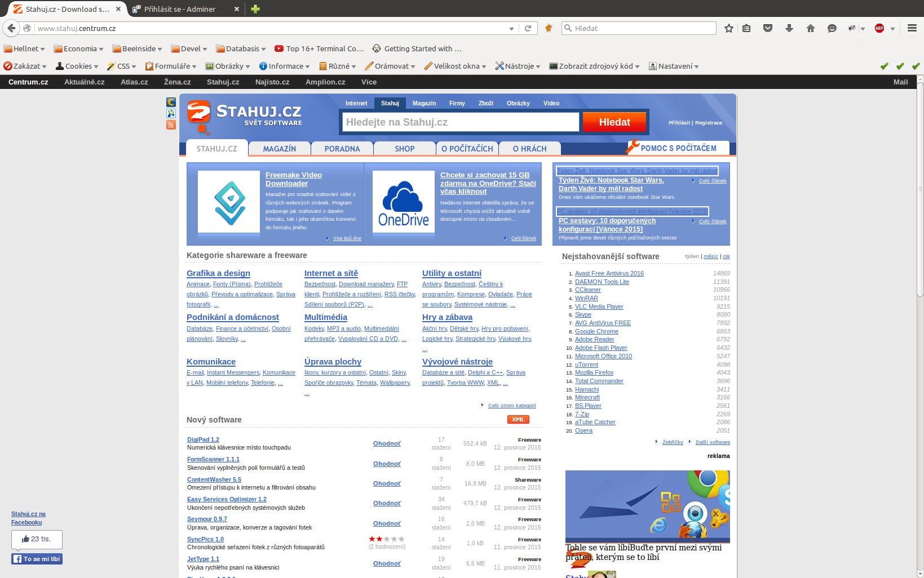Close the Stahuj.cz browser tab
This screenshot has width=924, height=578.
tap(118, 9)
